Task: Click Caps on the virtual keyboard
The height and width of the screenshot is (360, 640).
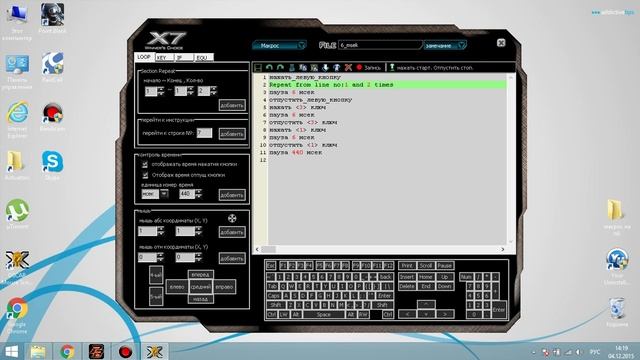Action: tap(273, 296)
